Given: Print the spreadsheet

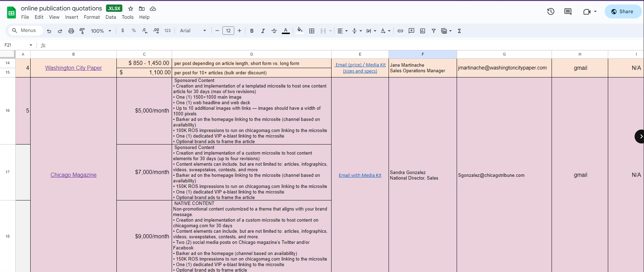Looking at the screenshot, I should (71, 31).
